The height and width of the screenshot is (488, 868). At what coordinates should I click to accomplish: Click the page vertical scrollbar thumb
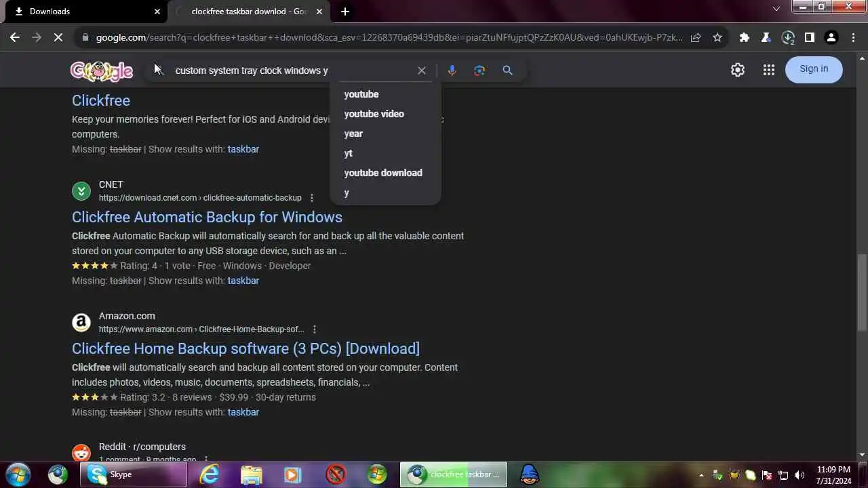862,292
